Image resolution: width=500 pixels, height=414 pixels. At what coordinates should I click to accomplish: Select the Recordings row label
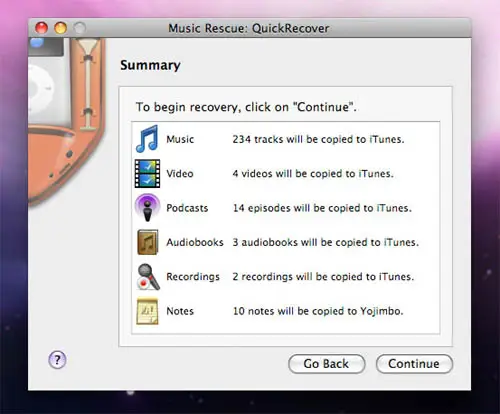(x=193, y=277)
